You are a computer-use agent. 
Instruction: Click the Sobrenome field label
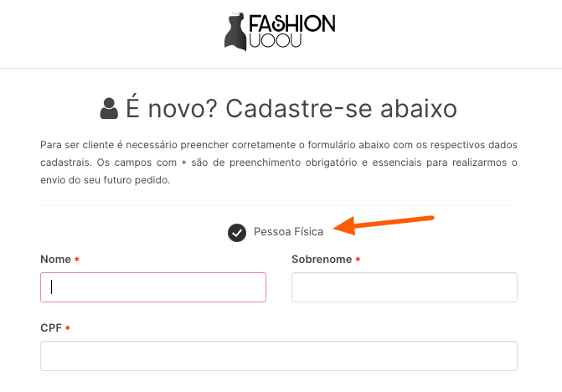tap(322, 260)
